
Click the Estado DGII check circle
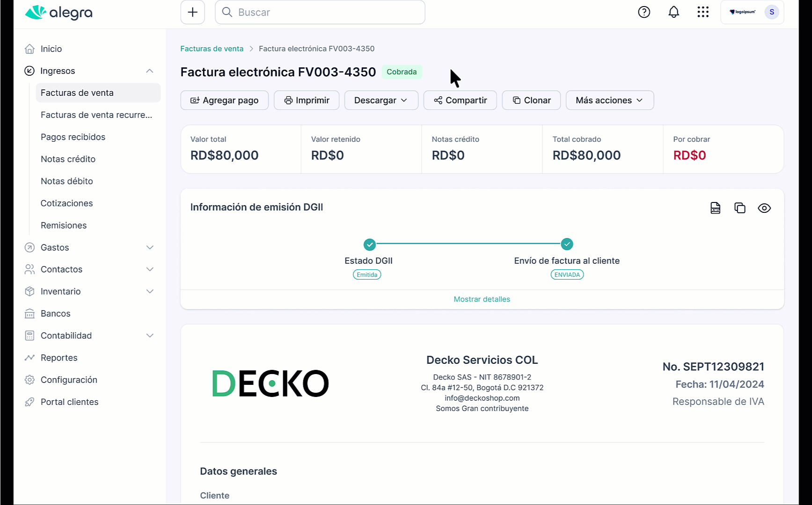click(x=370, y=244)
